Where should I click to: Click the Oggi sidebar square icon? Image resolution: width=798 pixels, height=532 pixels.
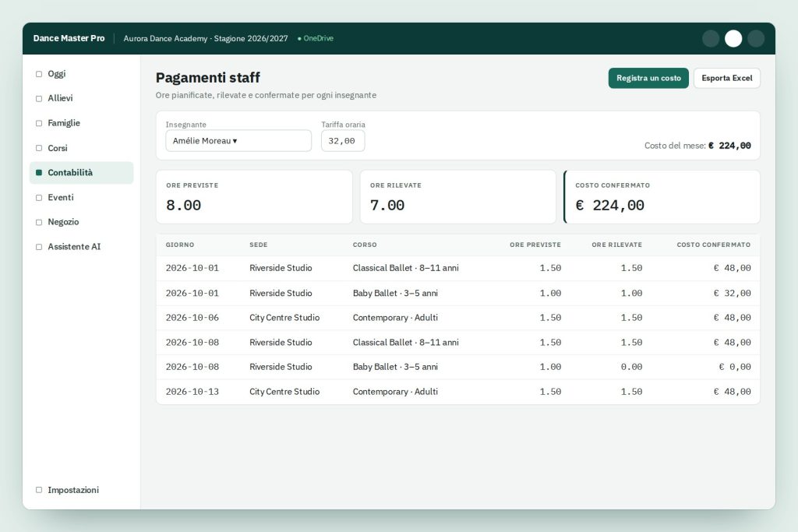[39, 74]
